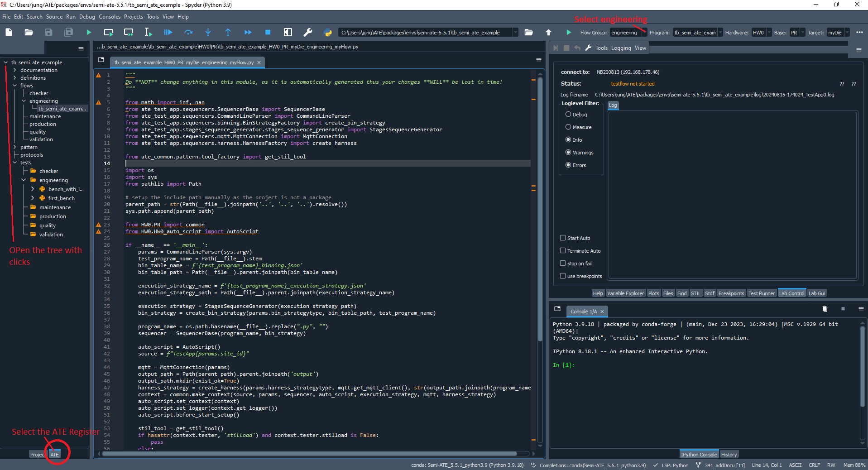Open the Consoles menu
The width and height of the screenshot is (868, 470).
click(x=110, y=17)
